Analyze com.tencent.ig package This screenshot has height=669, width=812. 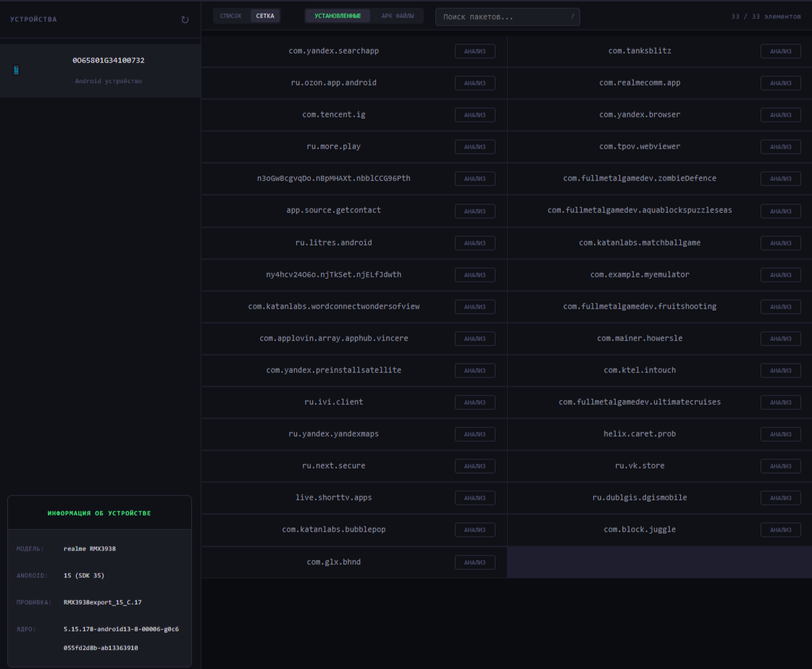tap(475, 115)
